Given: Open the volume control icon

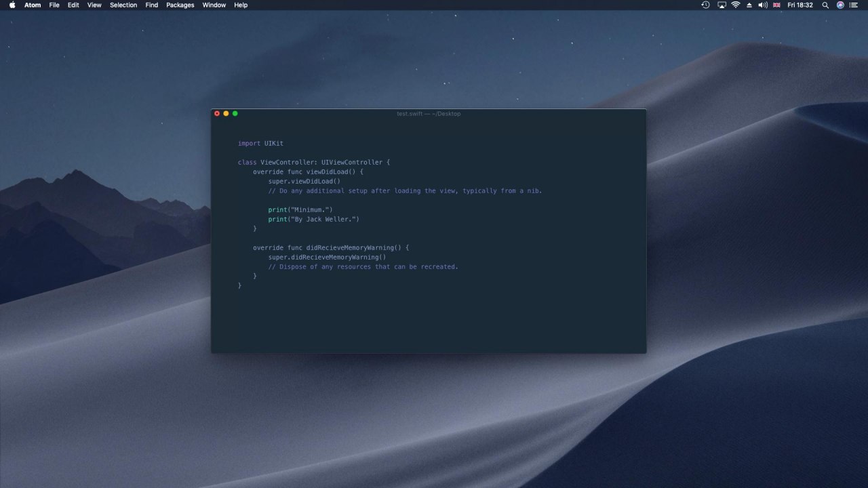Looking at the screenshot, I should click(763, 5).
